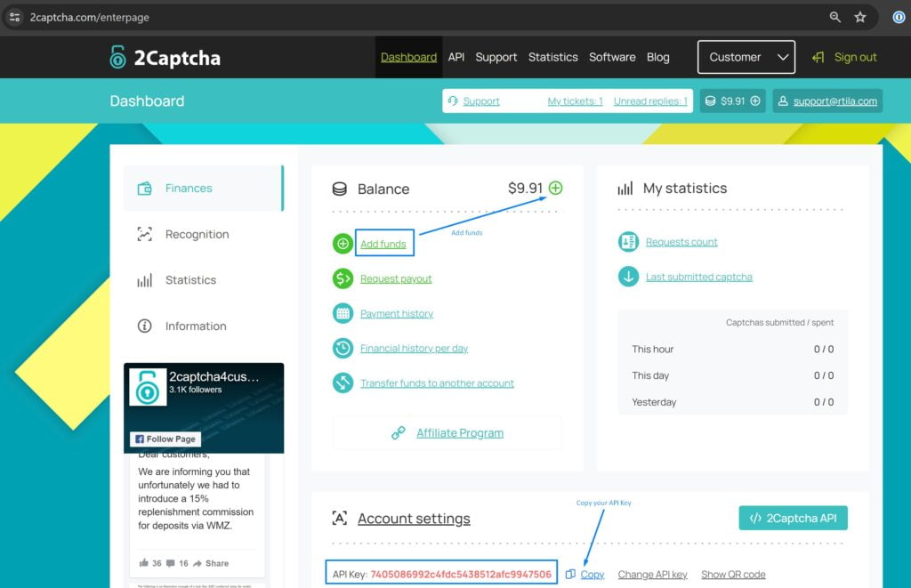This screenshot has width=911, height=588.
Task: Click the browser address bar URL
Action: (x=90, y=18)
